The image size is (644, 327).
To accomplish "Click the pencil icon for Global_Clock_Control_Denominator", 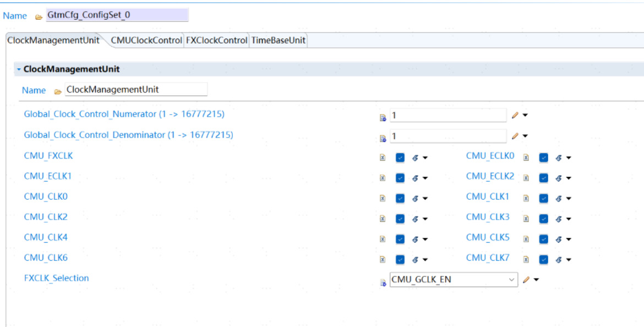I will pos(515,136).
